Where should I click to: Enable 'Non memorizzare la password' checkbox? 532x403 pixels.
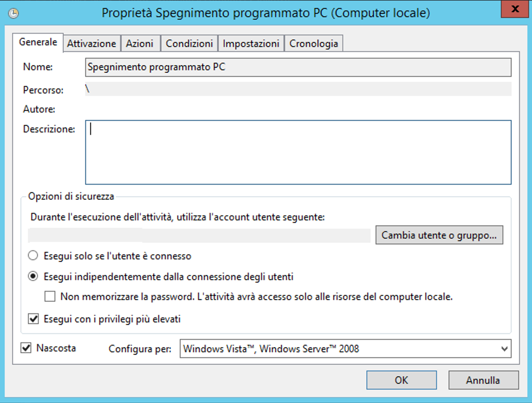click(x=50, y=296)
